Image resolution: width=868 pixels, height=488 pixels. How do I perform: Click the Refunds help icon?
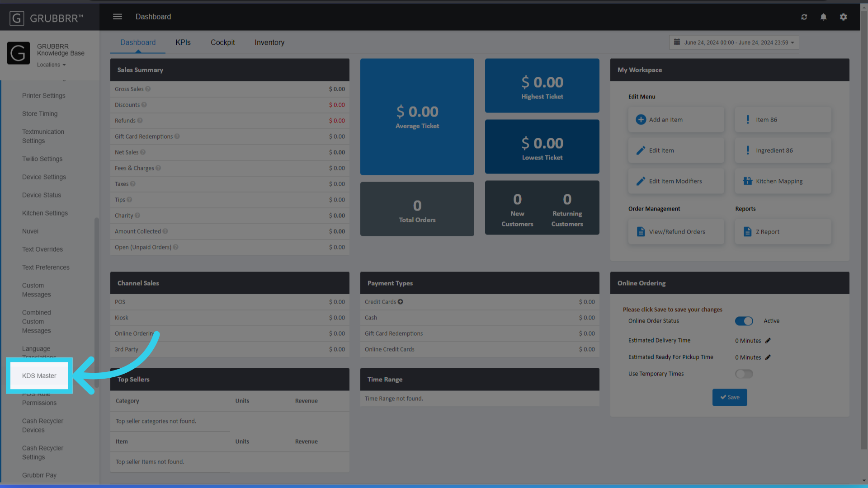pos(140,121)
